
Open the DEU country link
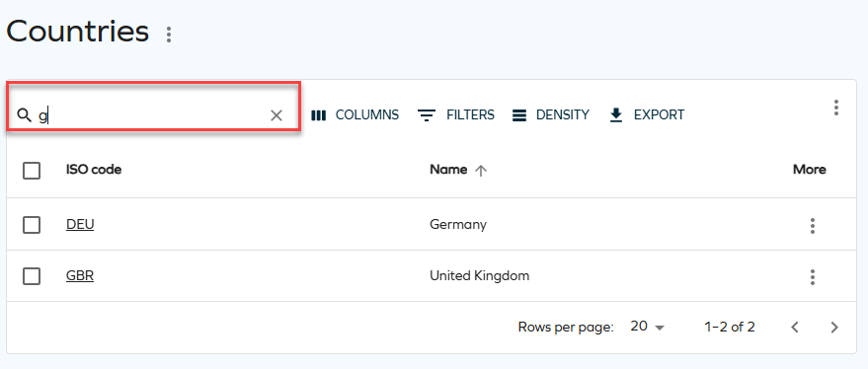click(x=80, y=225)
